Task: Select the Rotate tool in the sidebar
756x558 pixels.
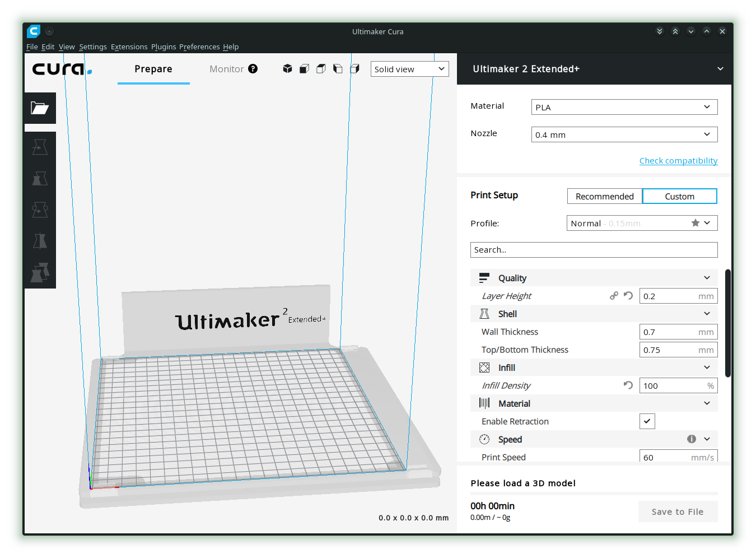Action: point(40,210)
